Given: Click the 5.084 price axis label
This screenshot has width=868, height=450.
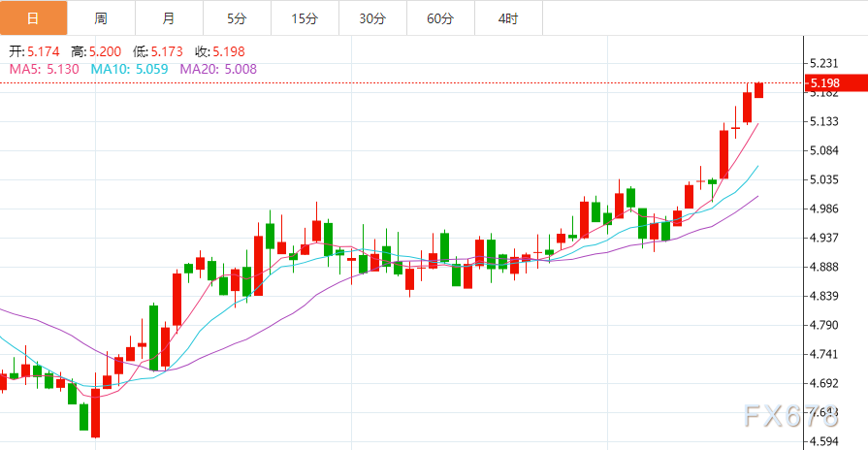Looking at the screenshot, I should click(824, 150).
